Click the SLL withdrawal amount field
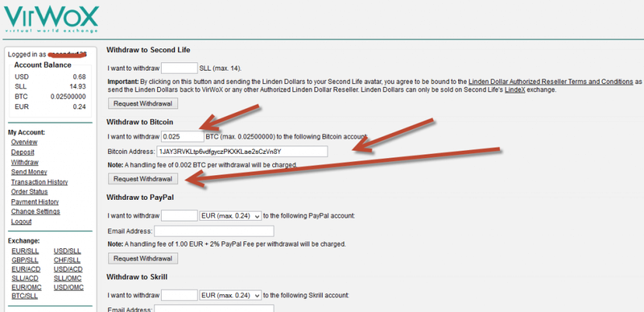 point(180,68)
